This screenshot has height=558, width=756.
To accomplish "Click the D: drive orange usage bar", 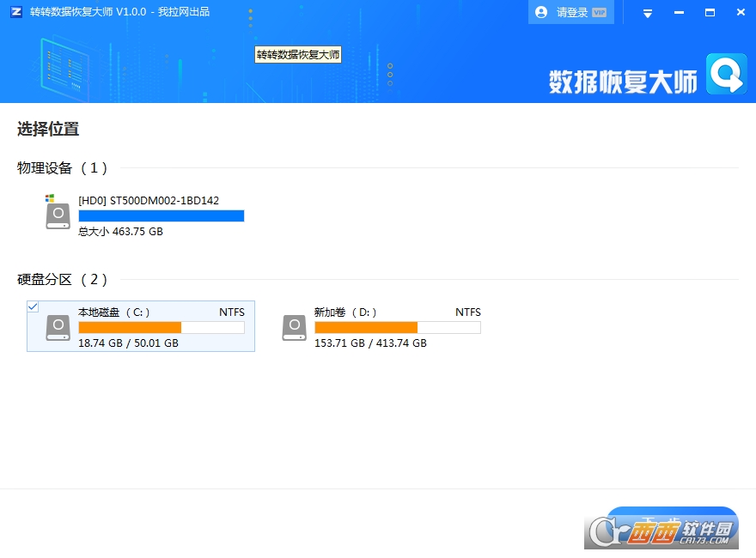I will (x=398, y=328).
